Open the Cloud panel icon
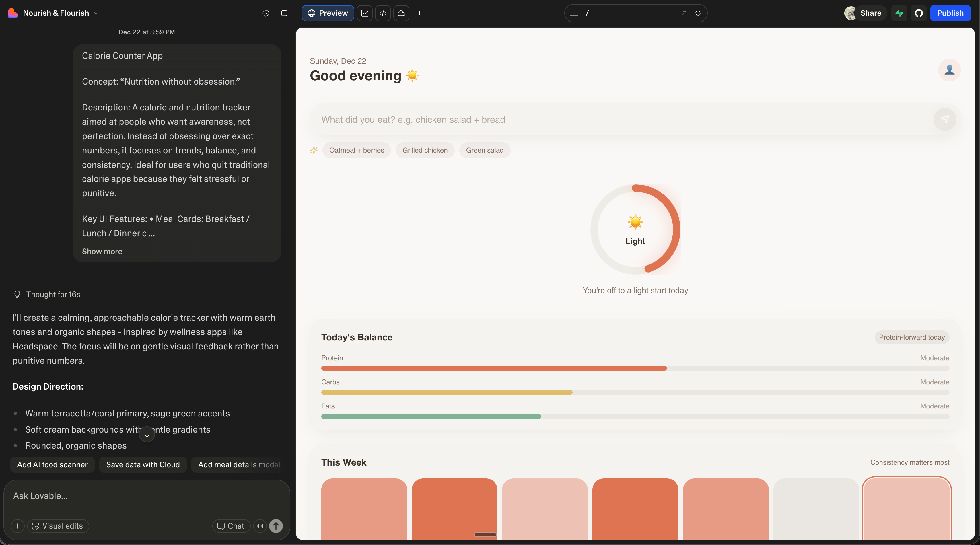 click(401, 13)
